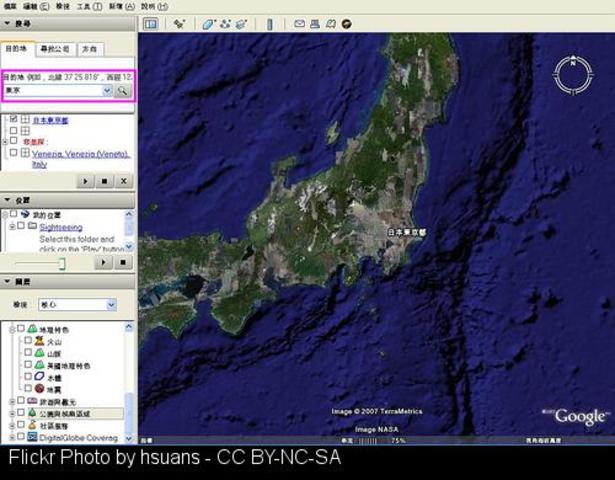Enable the 山脈 mountains layer checkbox
This screenshot has height=480, width=615.
tap(28, 352)
